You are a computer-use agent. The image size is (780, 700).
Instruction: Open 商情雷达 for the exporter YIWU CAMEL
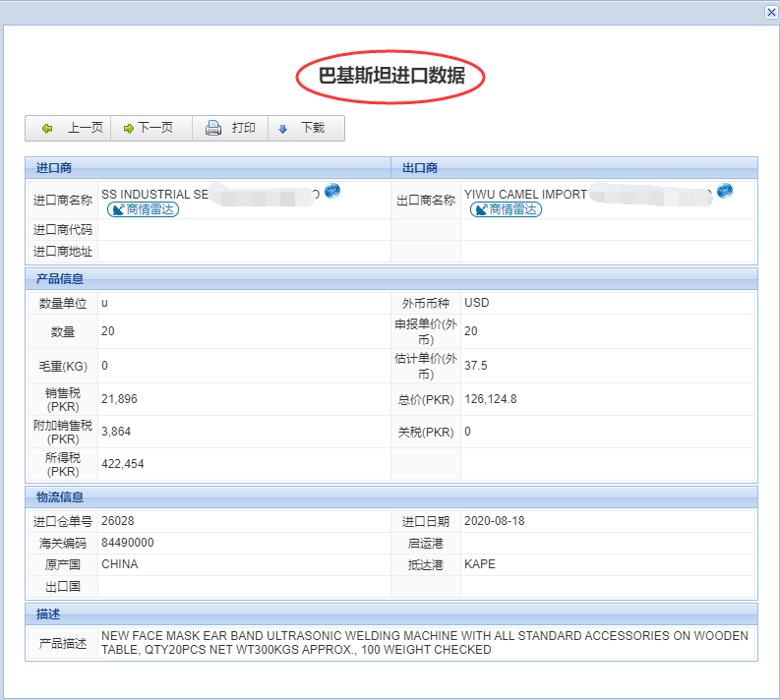click(506, 209)
